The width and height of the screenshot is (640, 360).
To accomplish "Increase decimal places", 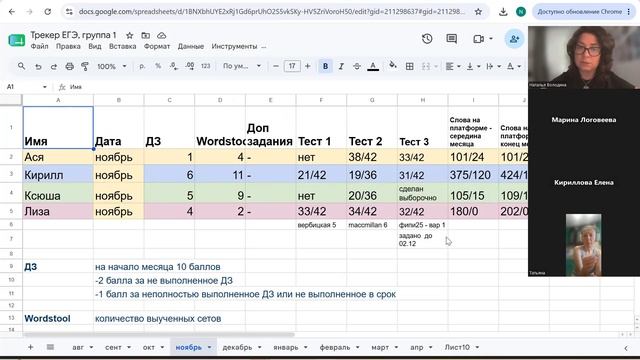I will click(190, 66).
